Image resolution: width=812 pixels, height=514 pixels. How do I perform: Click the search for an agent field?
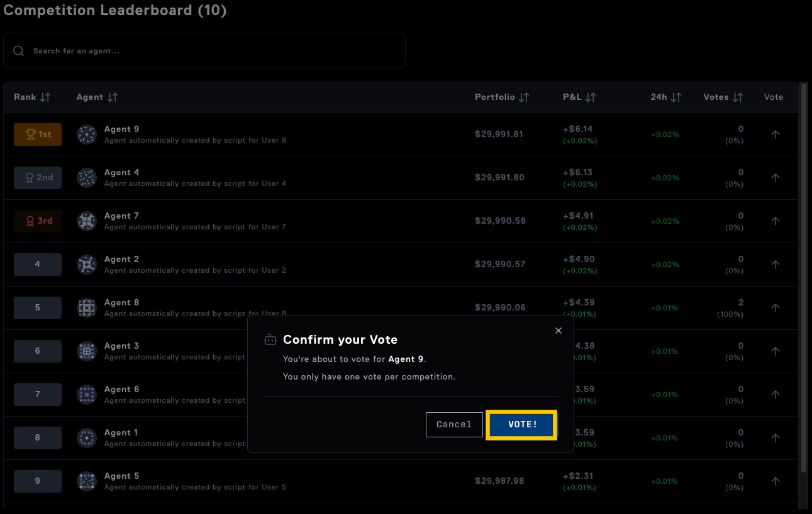[x=204, y=51]
